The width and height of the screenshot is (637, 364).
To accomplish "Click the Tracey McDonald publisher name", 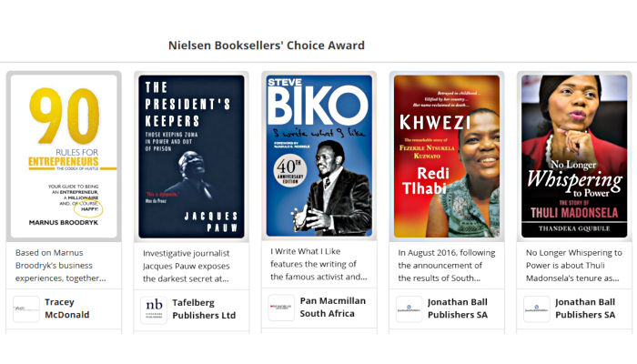I will 72,308.
